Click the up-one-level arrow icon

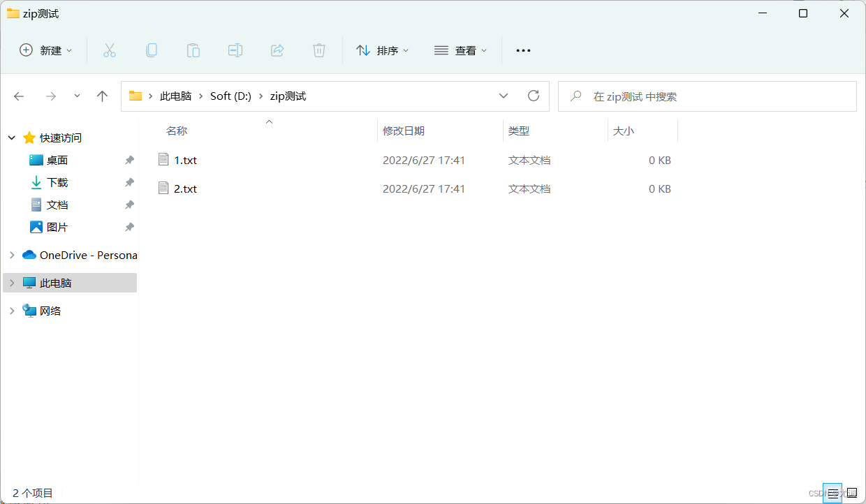coord(102,96)
